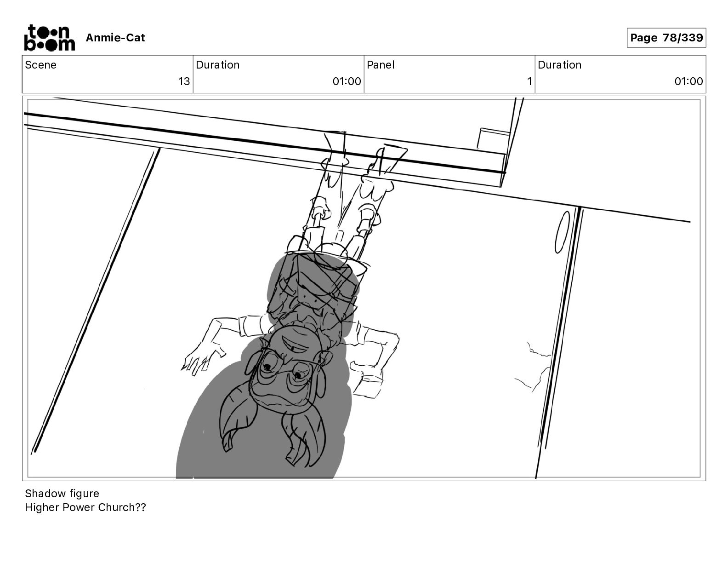Select the scene number 13
728x563 pixels.
click(x=184, y=81)
